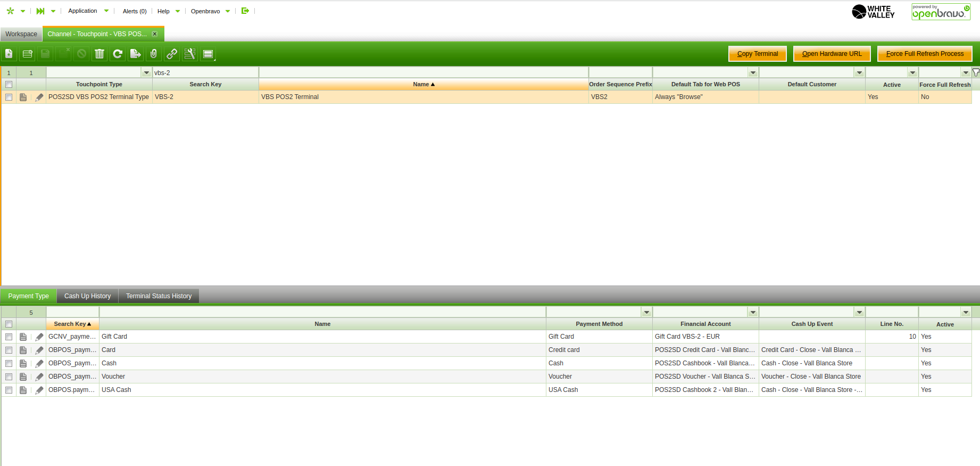Viewport: 980px width, 466px height.
Task: Click the Name filter field in Payment Type grid
Action: 322,312
